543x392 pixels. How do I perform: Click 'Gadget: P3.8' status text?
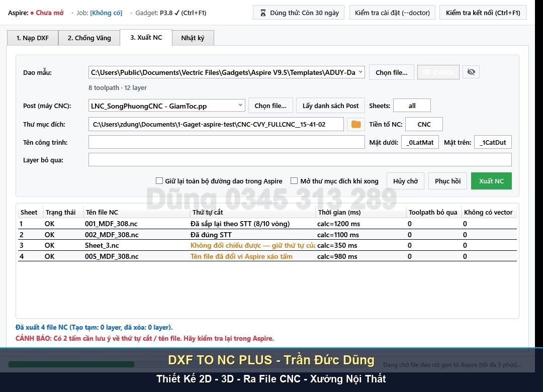tap(154, 13)
